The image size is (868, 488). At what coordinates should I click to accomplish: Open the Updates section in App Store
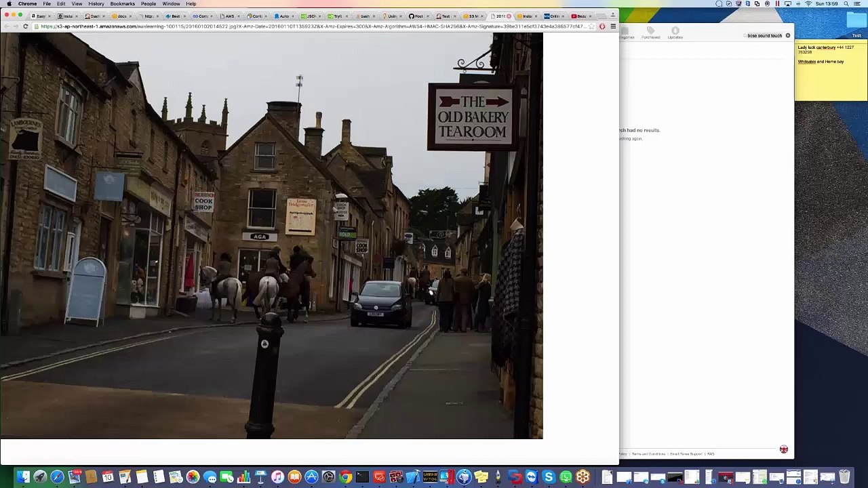[675, 33]
